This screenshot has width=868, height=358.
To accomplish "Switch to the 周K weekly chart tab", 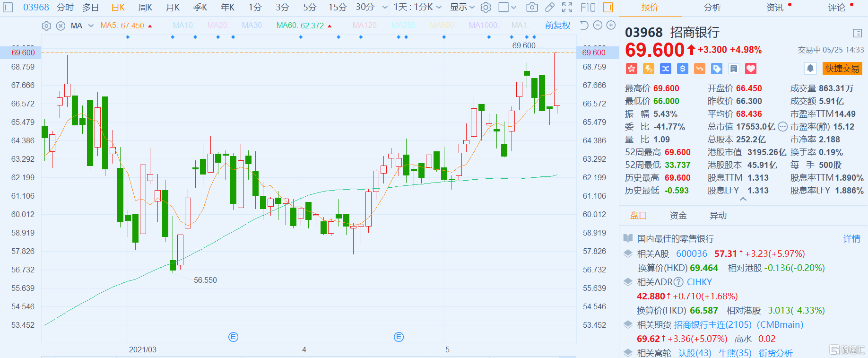I will click(145, 7).
